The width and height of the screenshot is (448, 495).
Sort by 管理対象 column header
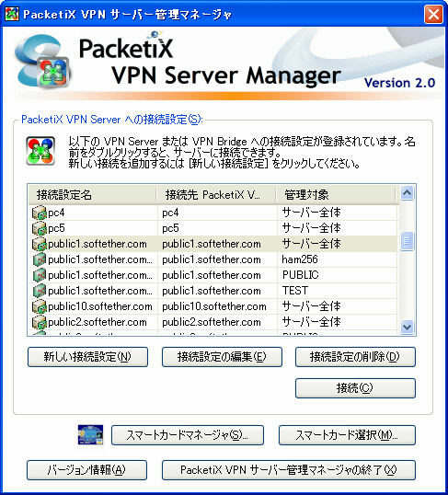pos(336,194)
